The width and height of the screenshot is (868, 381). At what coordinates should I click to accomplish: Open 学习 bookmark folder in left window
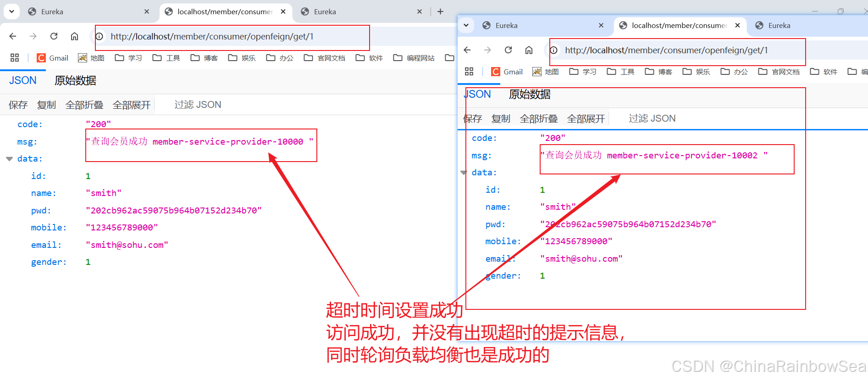pos(128,58)
